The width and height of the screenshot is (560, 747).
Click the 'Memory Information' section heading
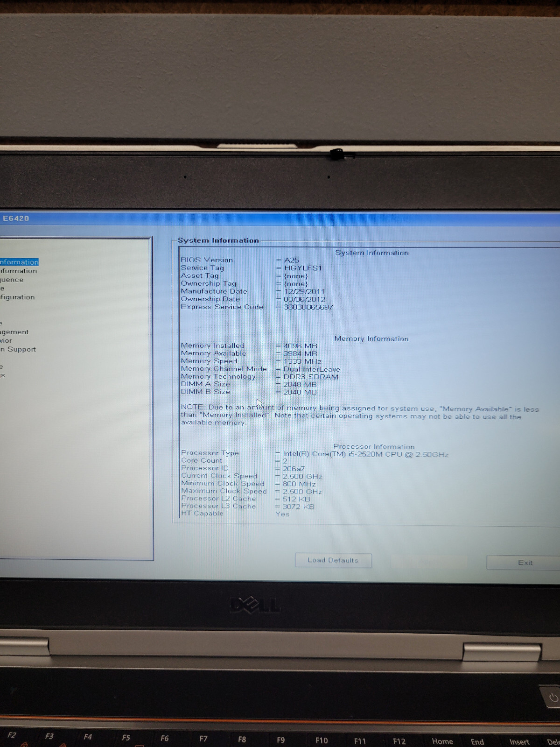(x=371, y=338)
